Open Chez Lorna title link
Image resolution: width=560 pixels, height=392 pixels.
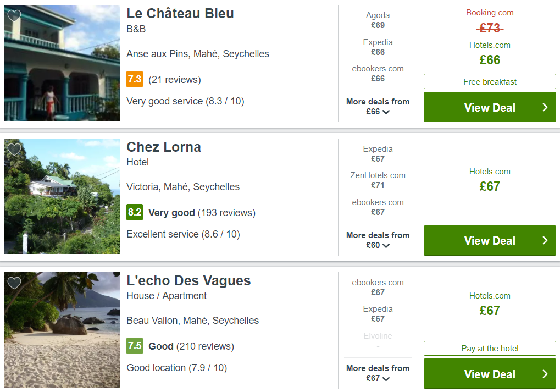click(x=164, y=147)
